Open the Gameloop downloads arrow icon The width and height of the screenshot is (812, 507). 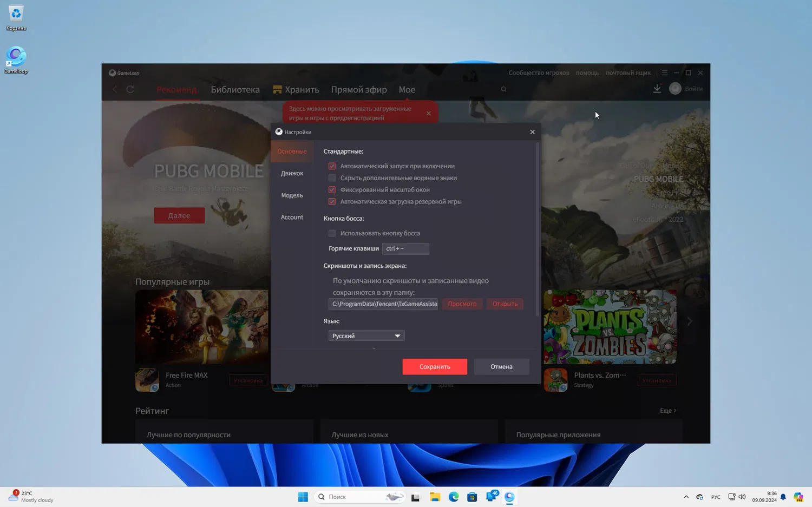click(657, 89)
